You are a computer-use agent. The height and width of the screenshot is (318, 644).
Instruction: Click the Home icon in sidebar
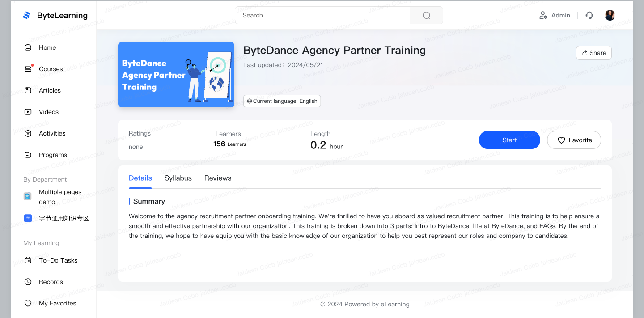[x=28, y=47]
